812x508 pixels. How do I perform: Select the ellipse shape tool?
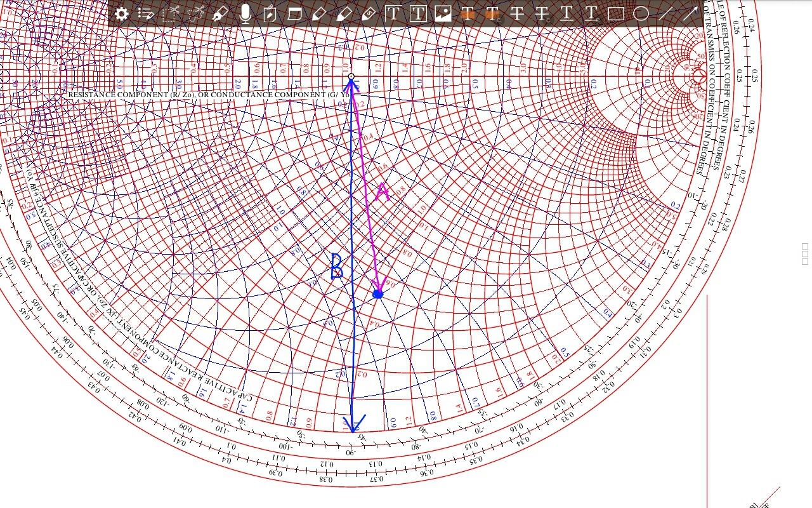641,13
